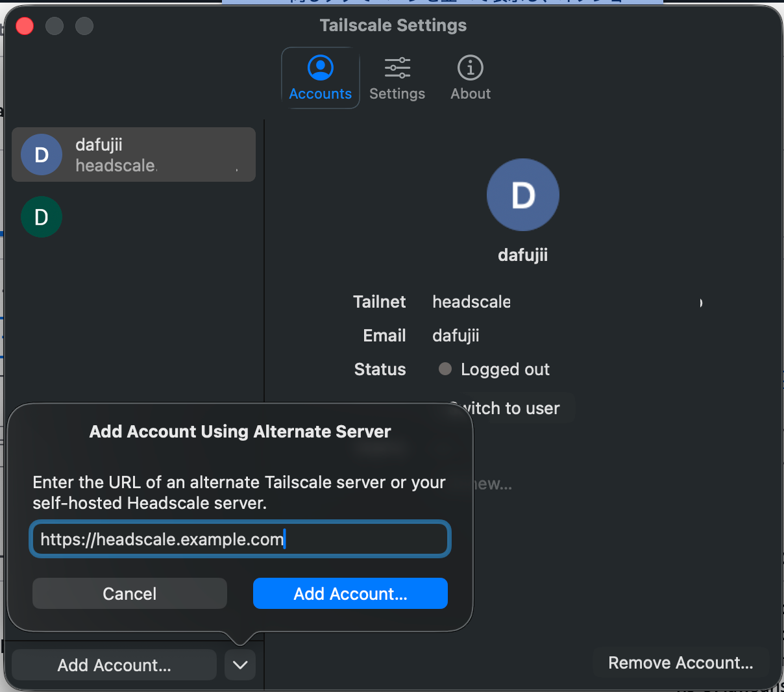Click the headscale server URL input field
The image size is (784, 692).
click(x=240, y=539)
